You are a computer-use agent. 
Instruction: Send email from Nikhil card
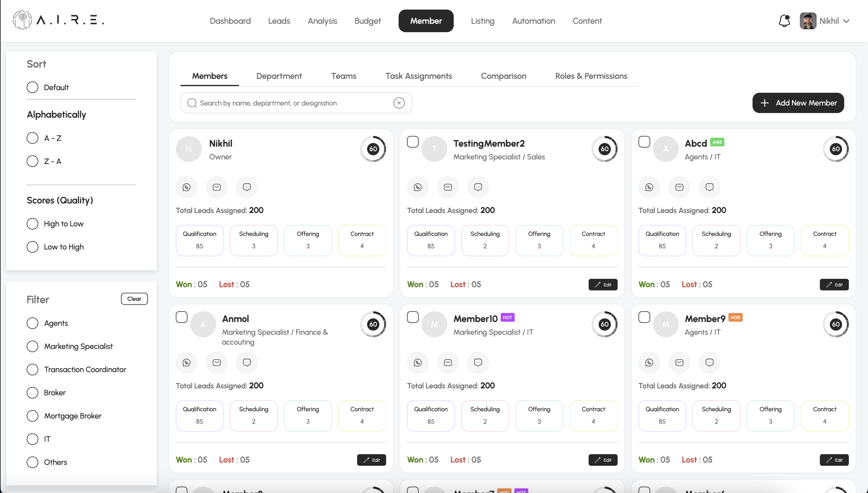pos(217,187)
